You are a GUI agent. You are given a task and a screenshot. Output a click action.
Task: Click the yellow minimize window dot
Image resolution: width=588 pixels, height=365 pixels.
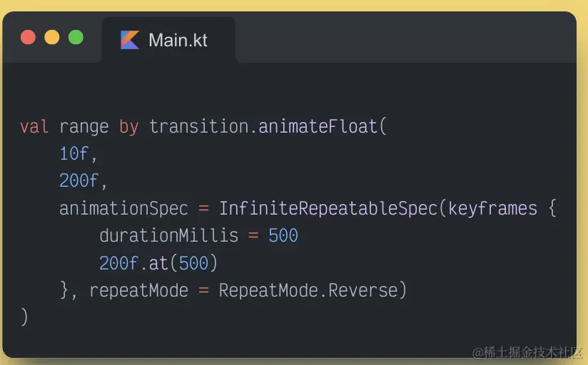52,37
